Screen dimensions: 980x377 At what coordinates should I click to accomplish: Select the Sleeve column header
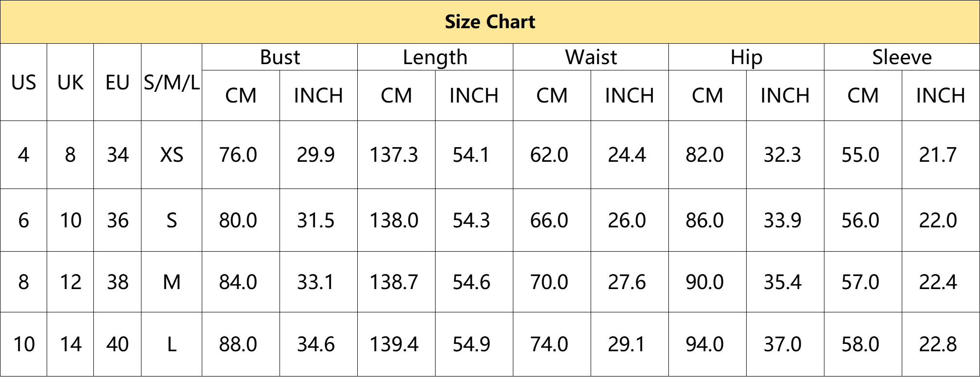[x=902, y=57]
